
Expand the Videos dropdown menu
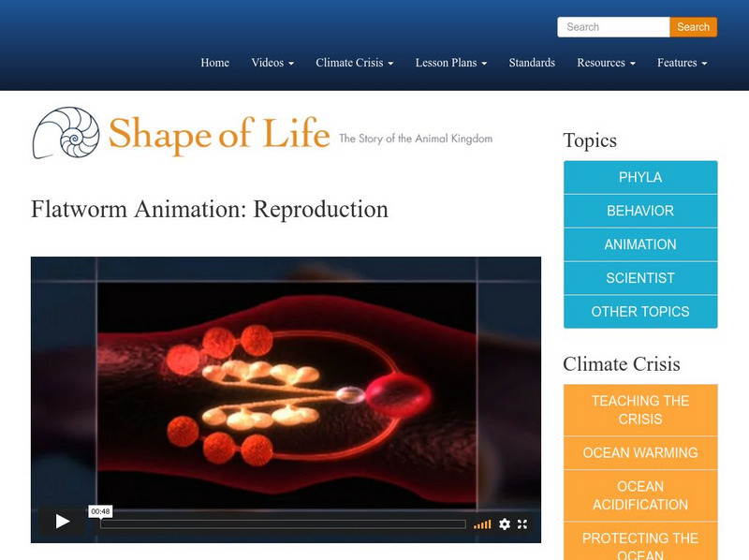272,63
